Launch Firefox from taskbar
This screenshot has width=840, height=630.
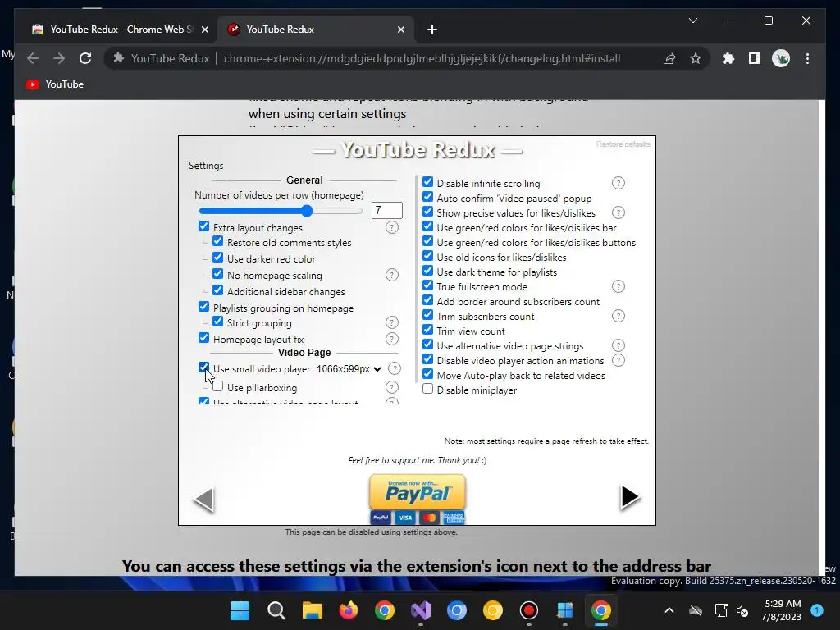[x=349, y=610]
